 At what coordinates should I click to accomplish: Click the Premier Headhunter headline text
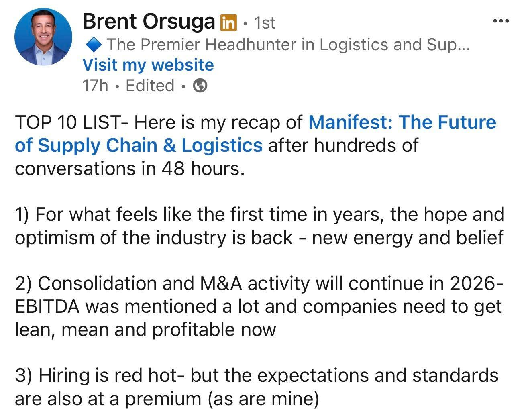pyautogui.click(x=287, y=45)
